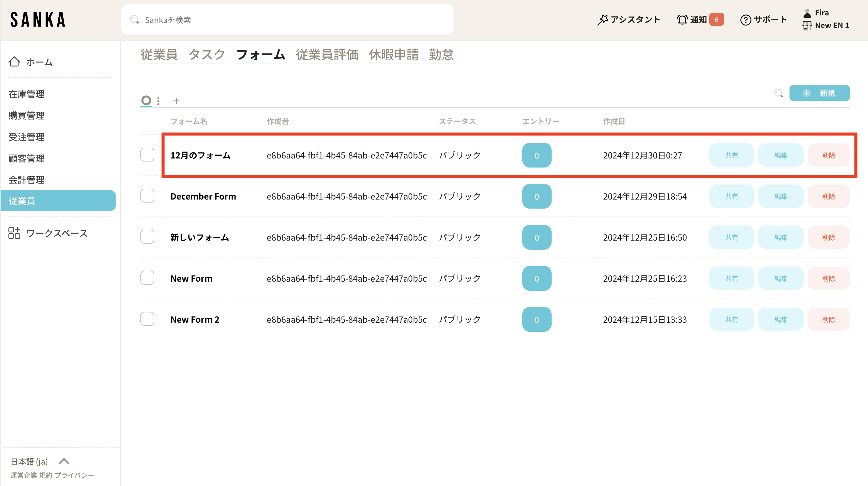Viewport: 868px width, 486px height.
Task: Click the circle view icon above table
Action: click(x=146, y=100)
